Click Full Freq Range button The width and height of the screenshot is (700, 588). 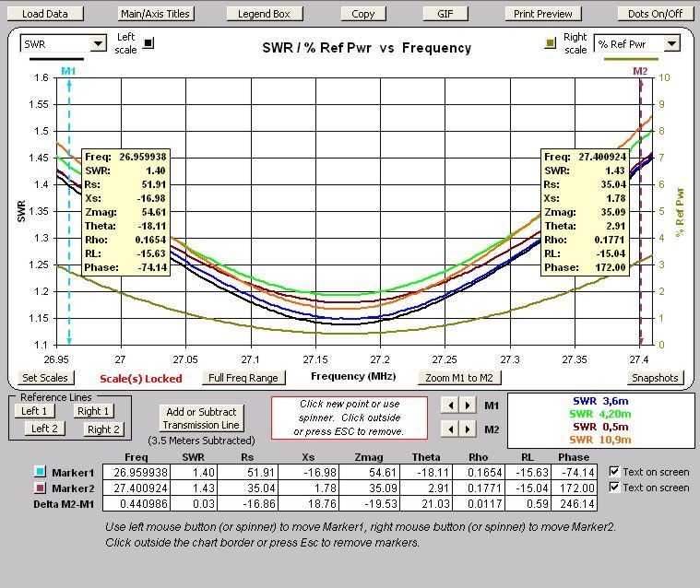pos(243,378)
